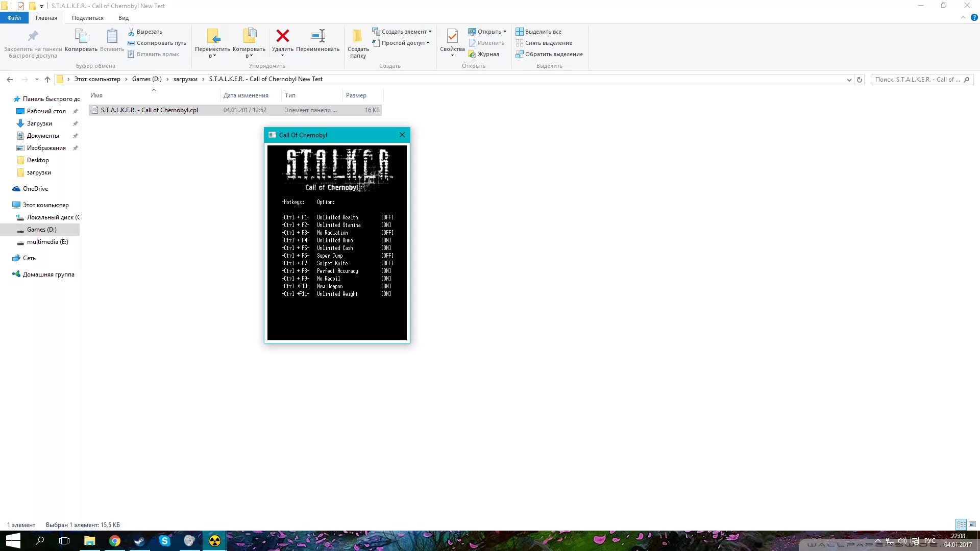Viewport: 980px width, 551px height.
Task: Click the Изменить (Edit) button
Action: (x=486, y=43)
